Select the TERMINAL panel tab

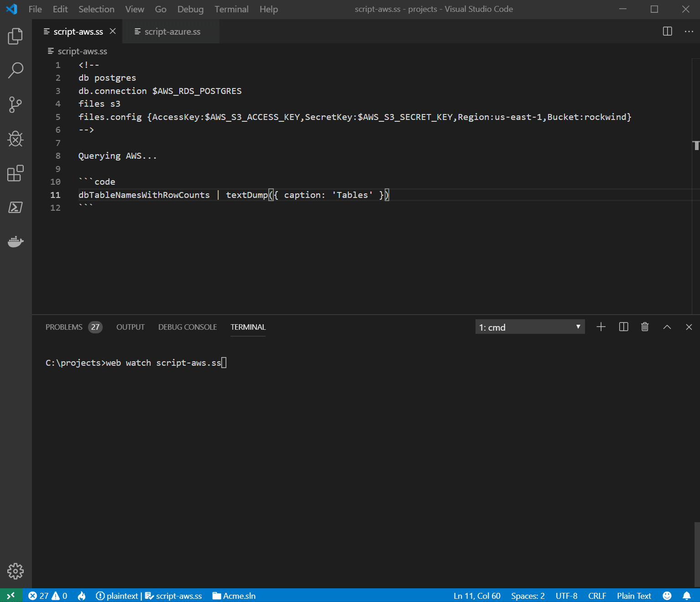pos(248,327)
